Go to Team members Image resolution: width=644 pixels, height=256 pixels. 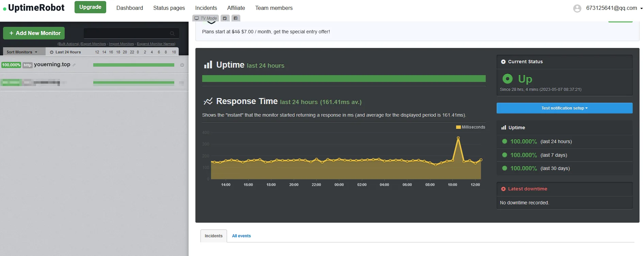(274, 8)
